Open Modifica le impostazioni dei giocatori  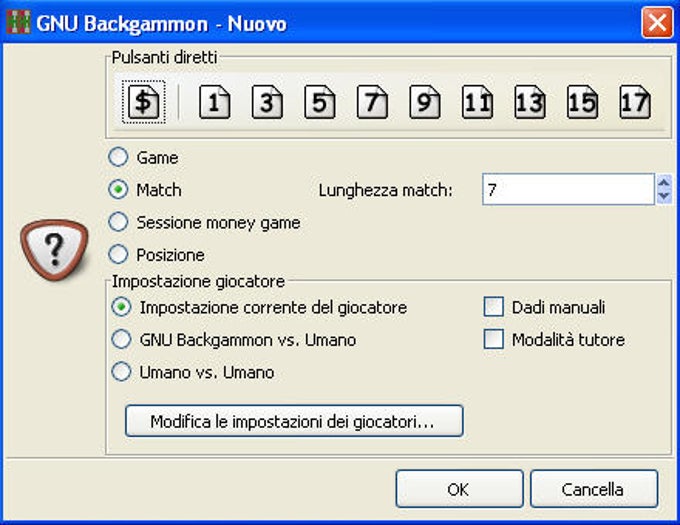(x=294, y=421)
